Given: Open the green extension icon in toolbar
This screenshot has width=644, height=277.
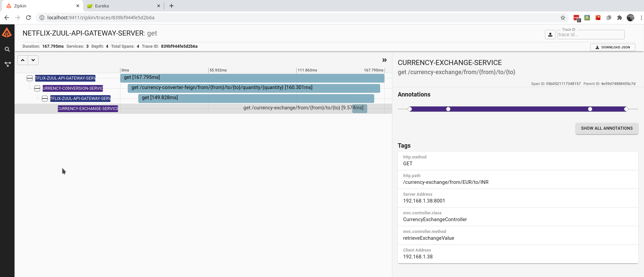Looking at the screenshot, I should click(587, 18).
